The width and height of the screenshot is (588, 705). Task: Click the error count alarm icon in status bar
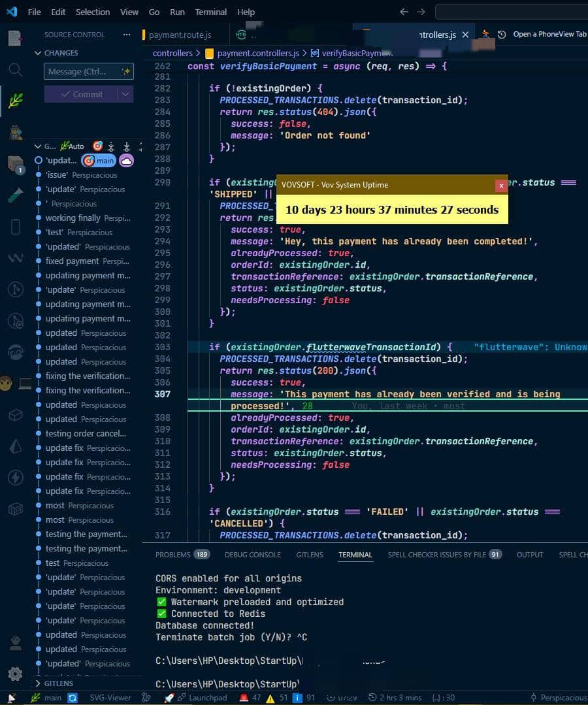pyautogui.click(x=244, y=698)
